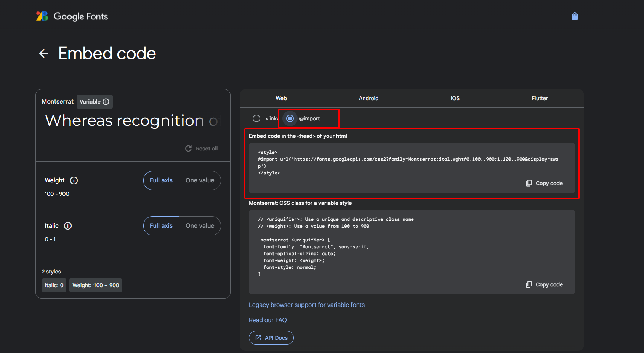Viewport: 644px width, 353px height.
Task: Click the font-style: normal code line
Action: (x=290, y=267)
